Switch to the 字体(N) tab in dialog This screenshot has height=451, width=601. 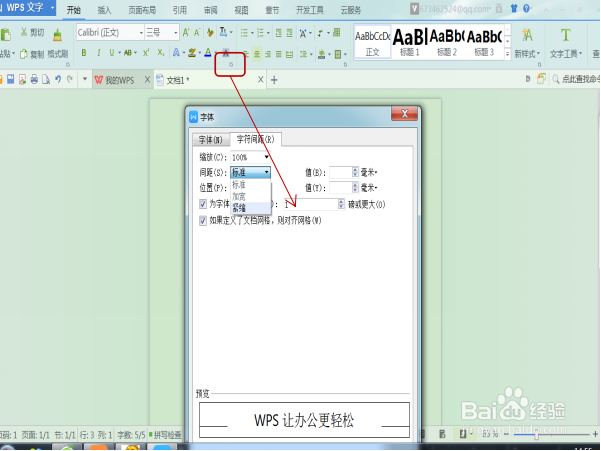[210, 140]
